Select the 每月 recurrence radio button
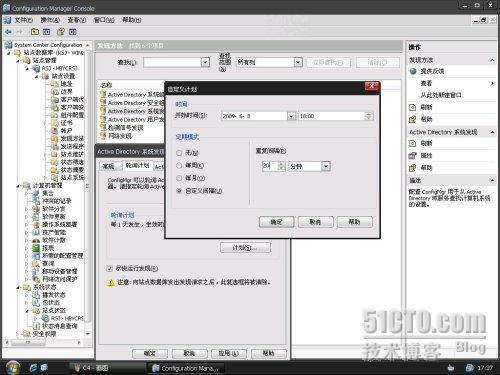The height and width of the screenshot is (375, 500). click(179, 178)
